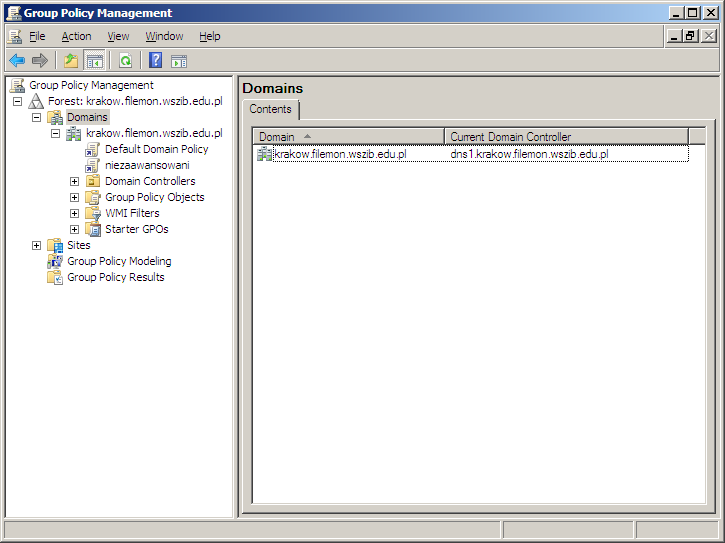Click the Back arrow toolbar icon

[x=17, y=61]
